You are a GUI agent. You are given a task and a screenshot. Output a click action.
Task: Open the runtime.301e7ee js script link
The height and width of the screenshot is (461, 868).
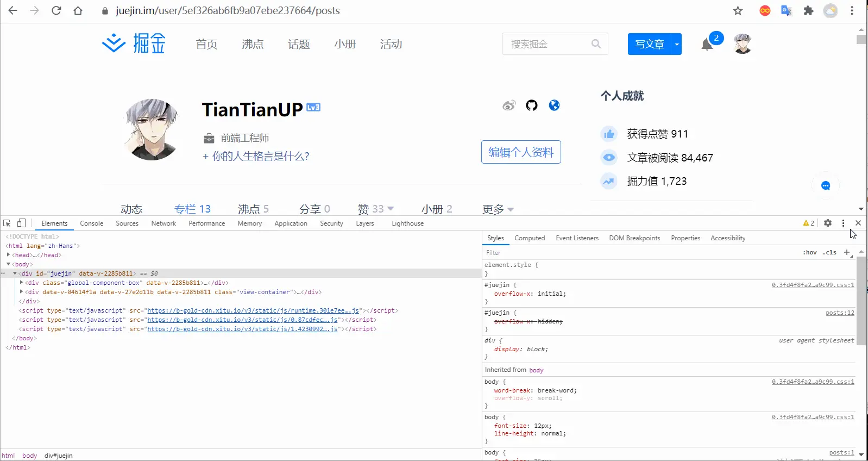[253, 310]
